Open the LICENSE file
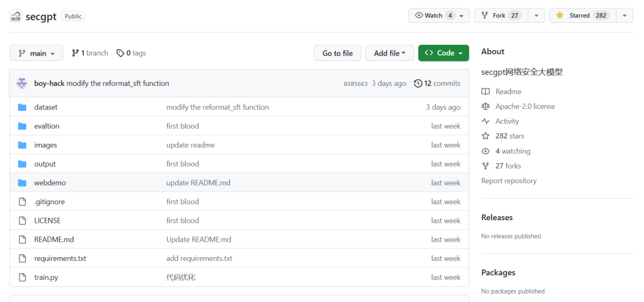The image size is (644, 302). [47, 221]
